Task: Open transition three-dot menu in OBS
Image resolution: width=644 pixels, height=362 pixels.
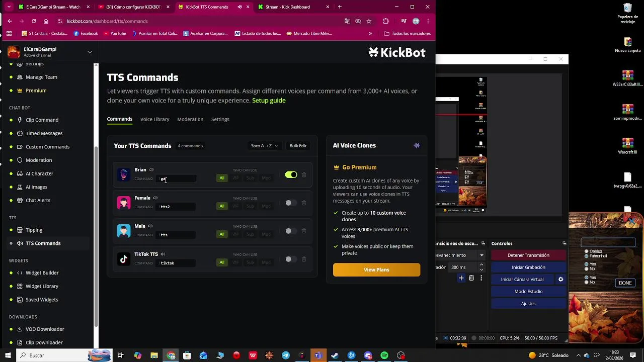Action: coord(481,278)
